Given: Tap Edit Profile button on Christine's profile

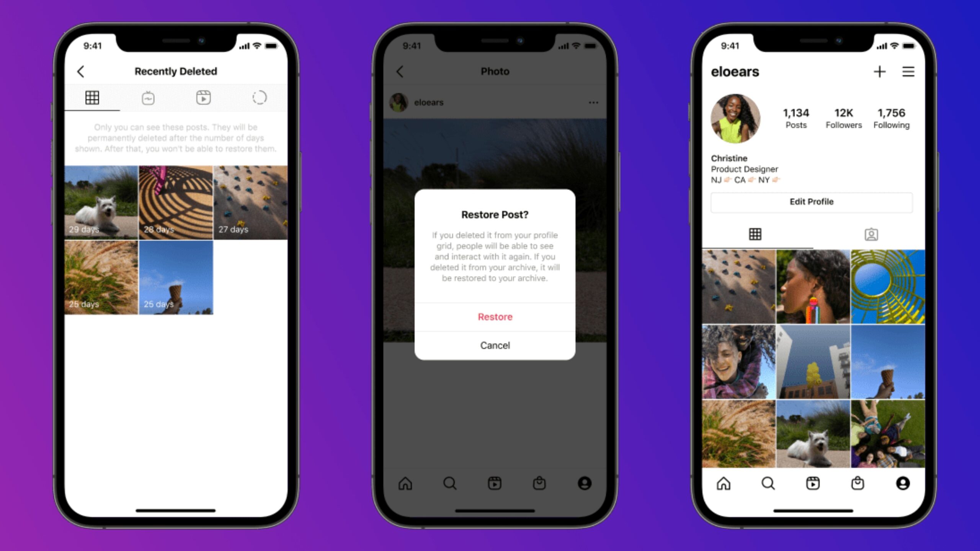Looking at the screenshot, I should click(x=812, y=201).
